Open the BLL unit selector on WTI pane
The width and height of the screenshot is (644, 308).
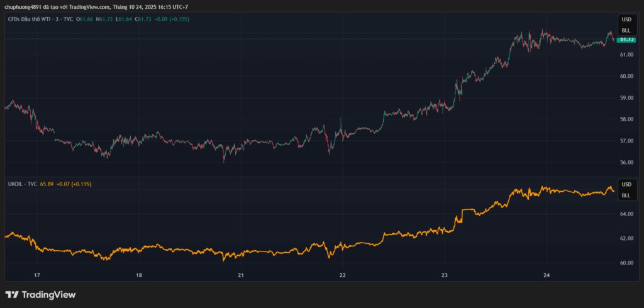click(626, 30)
